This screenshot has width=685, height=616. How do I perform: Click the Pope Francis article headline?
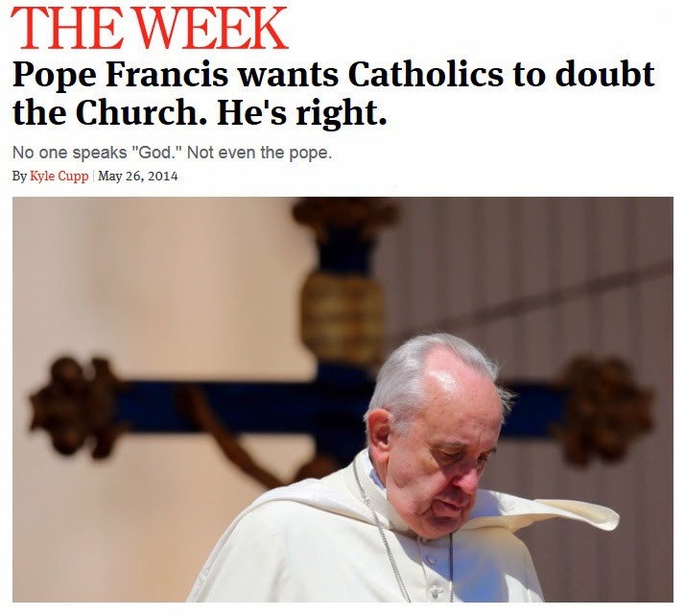coord(333,93)
